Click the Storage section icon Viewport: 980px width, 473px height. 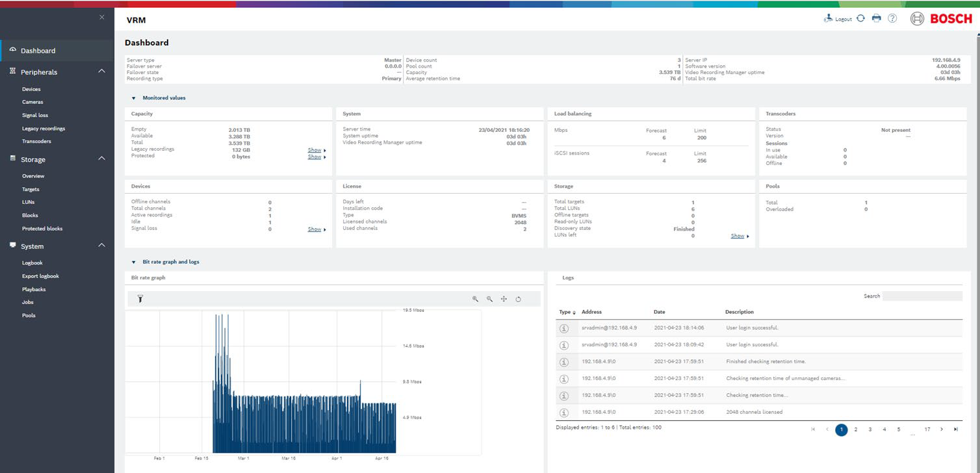pos(12,159)
